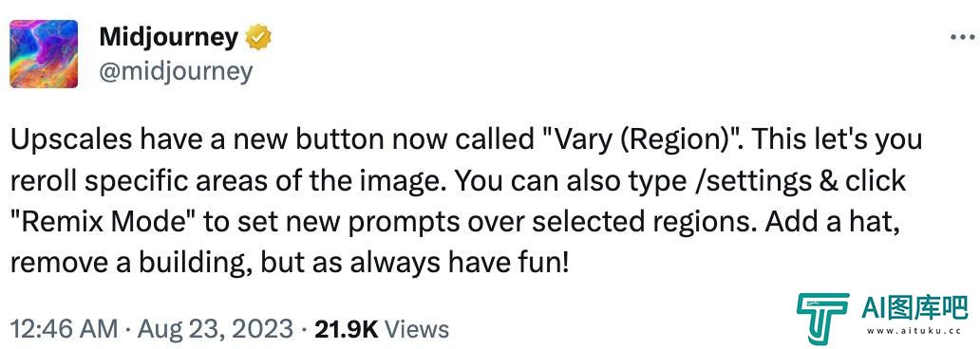This screenshot has width=980, height=349.
Task: Click the teal T watermark logo
Action: coord(822,319)
